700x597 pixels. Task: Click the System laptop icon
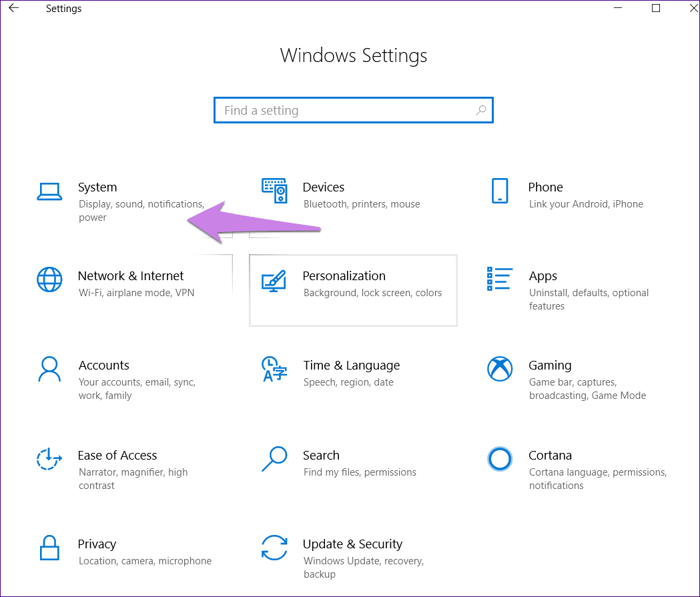pyautogui.click(x=49, y=191)
